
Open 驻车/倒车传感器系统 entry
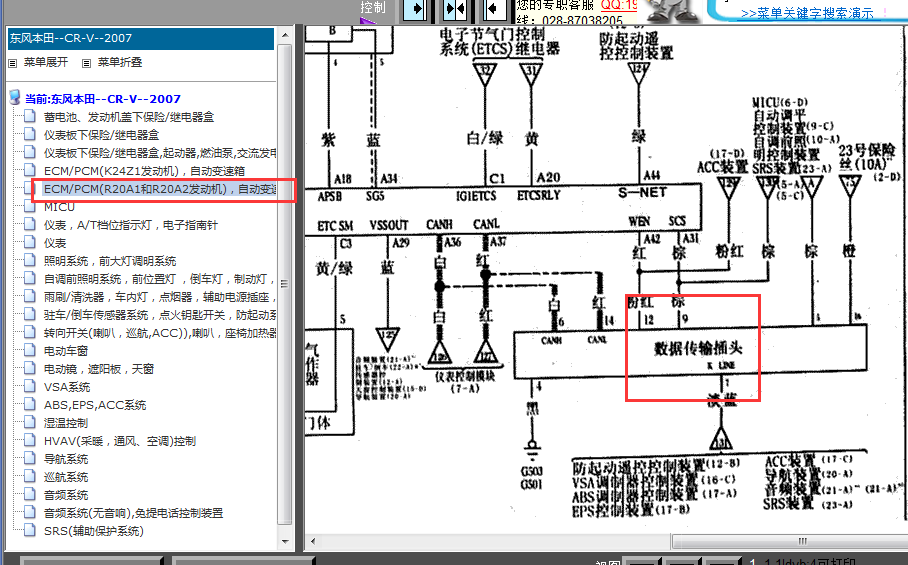[160, 315]
